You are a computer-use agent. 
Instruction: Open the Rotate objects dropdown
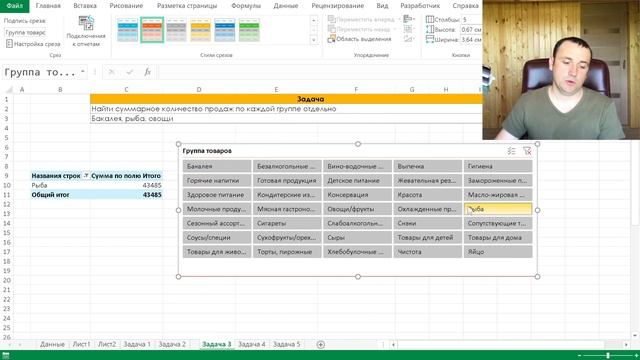coord(409,39)
